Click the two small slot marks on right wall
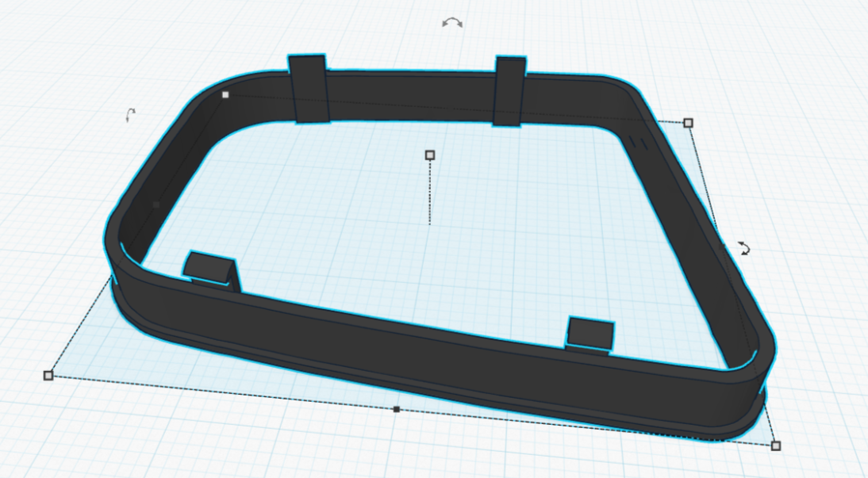Screen dimensions: 868x478 coord(638,143)
